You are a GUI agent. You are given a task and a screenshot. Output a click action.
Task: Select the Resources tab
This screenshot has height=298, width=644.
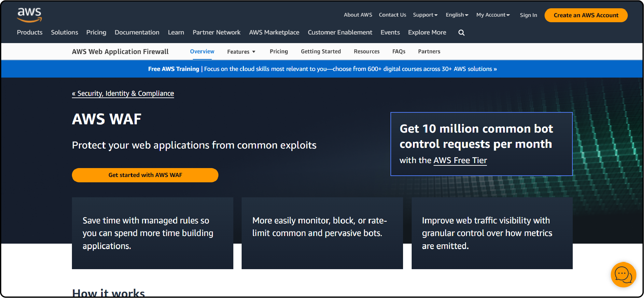pyautogui.click(x=367, y=52)
